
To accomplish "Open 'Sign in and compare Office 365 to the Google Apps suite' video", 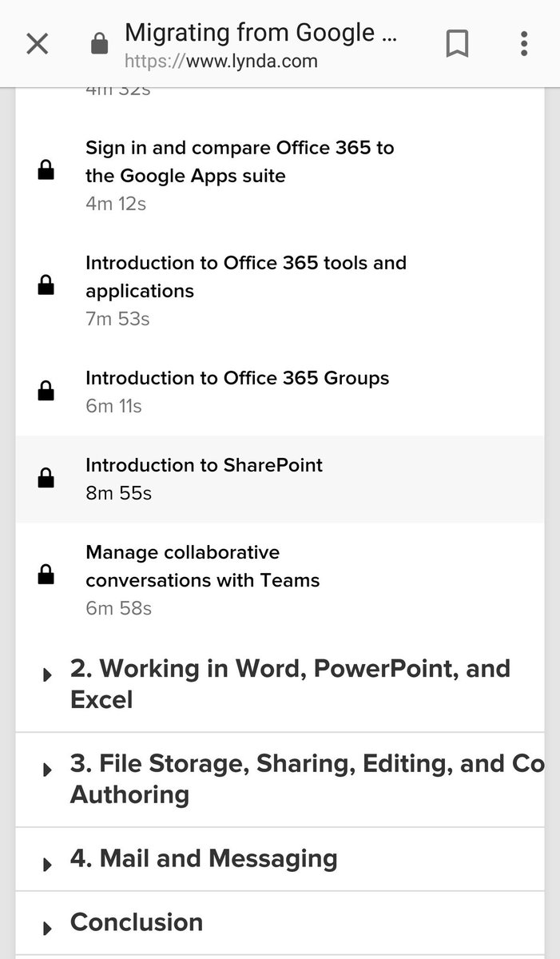I will [240, 161].
